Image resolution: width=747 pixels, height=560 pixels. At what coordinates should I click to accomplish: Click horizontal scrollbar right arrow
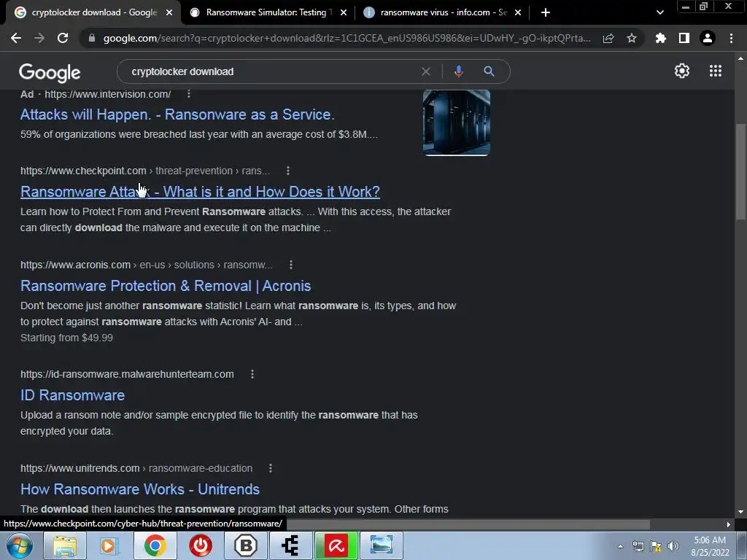(x=729, y=524)
